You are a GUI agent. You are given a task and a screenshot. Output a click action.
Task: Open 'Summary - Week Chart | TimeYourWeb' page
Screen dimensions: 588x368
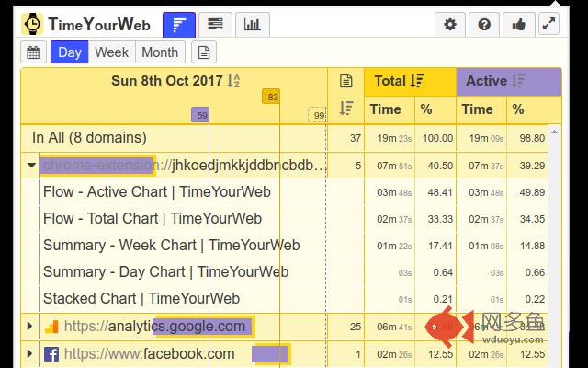172,246
